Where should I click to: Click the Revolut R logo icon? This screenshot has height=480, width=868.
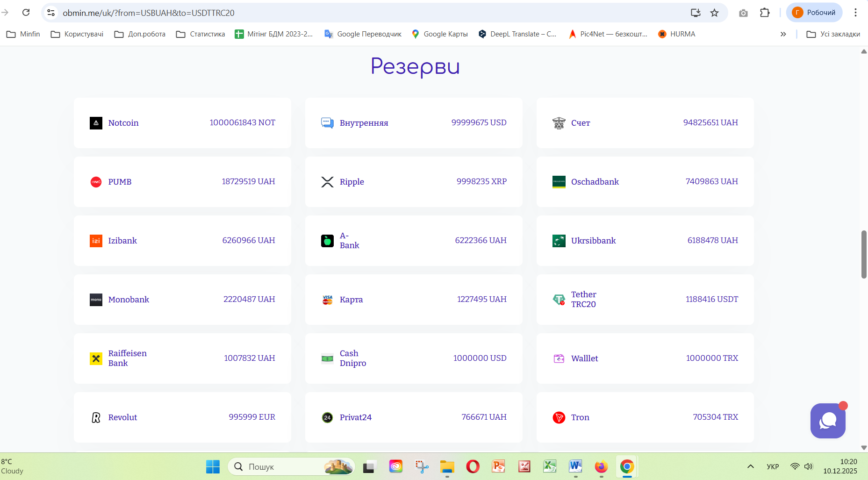(96, 417)
